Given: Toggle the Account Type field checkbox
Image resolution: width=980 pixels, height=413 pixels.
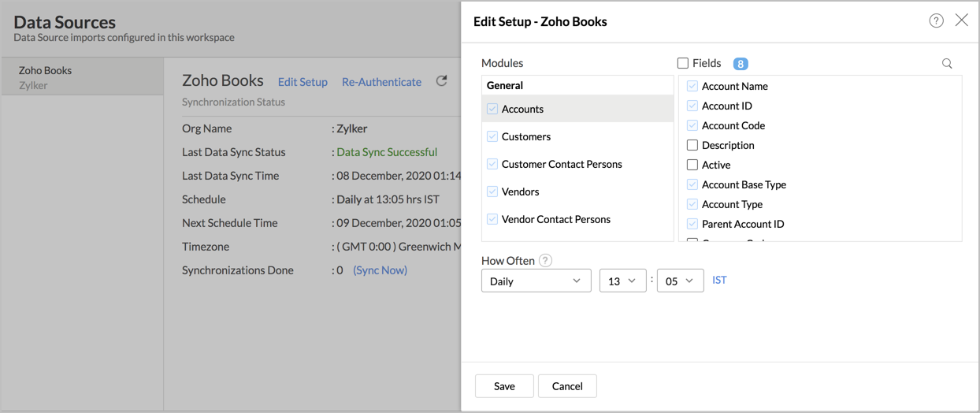Looking at the screenshot, I should pos(692,204).
